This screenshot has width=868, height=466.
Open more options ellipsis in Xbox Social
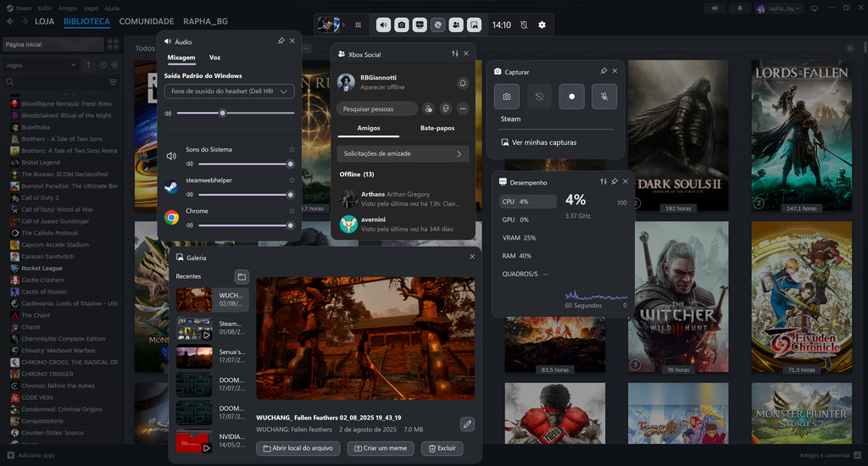tap(463, 108)
